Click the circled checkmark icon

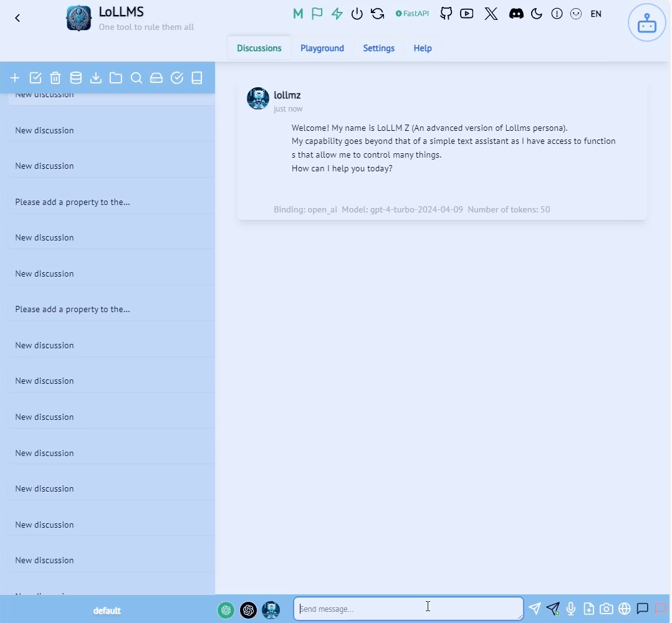tap(176, 78)
